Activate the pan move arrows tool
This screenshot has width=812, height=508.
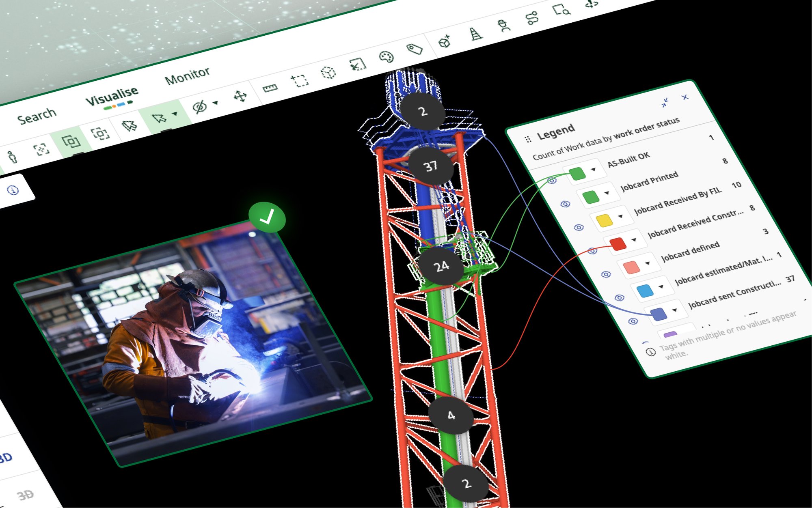(240, 96)
